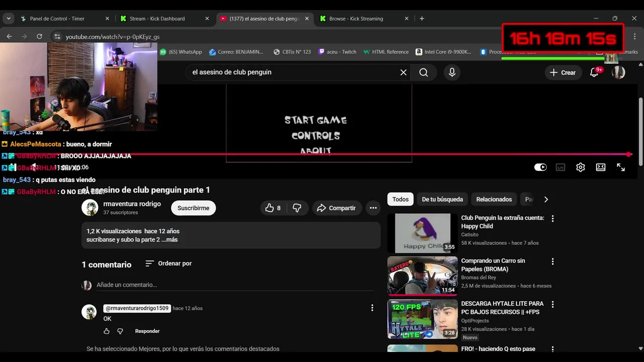Dislike the OK comment
The height and width of the screenshot is (362, 644).
coord(120,331)
